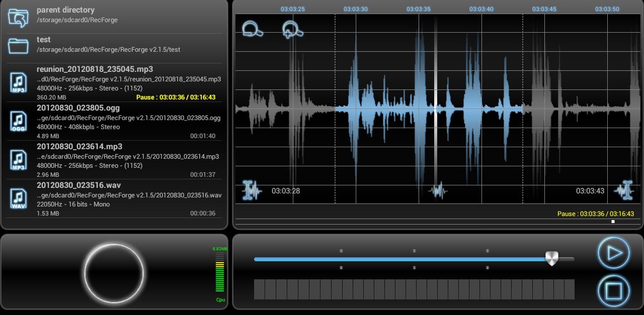Open the test folder icon

coord(19,46)
